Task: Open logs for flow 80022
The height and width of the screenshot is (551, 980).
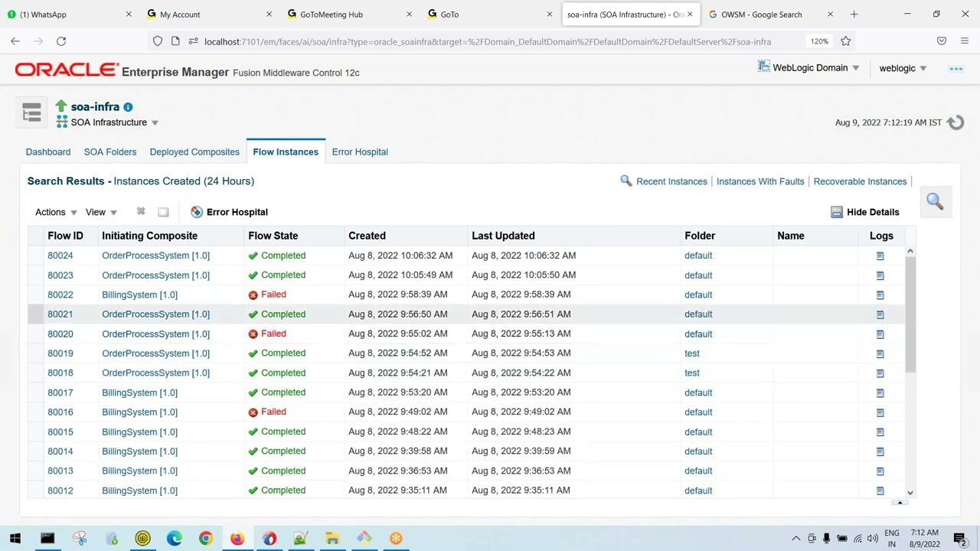Action: (880, 295)
